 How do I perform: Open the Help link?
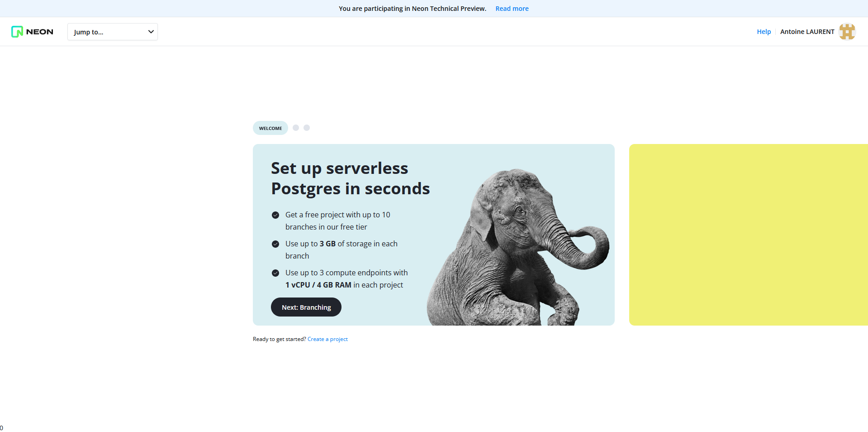pyautogui.click(x=764, y=32)
